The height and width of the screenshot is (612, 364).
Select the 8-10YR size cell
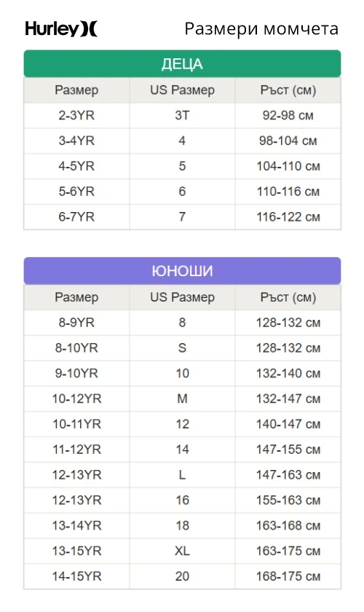coord(76,348)
